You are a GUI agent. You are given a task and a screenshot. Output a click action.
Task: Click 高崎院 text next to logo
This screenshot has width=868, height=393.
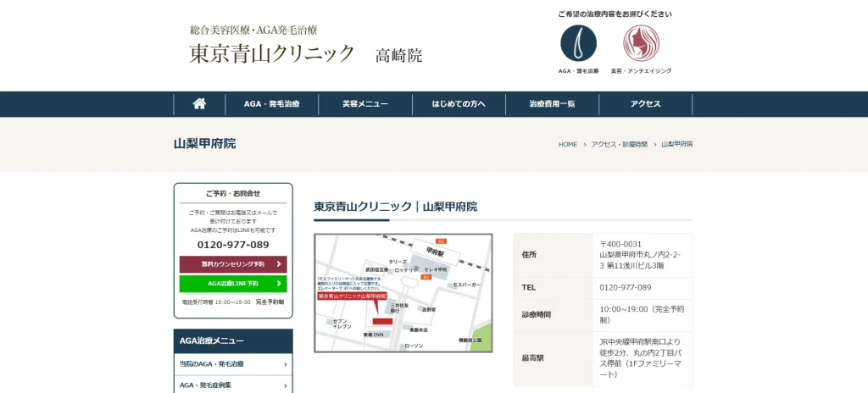pos(398,55)
